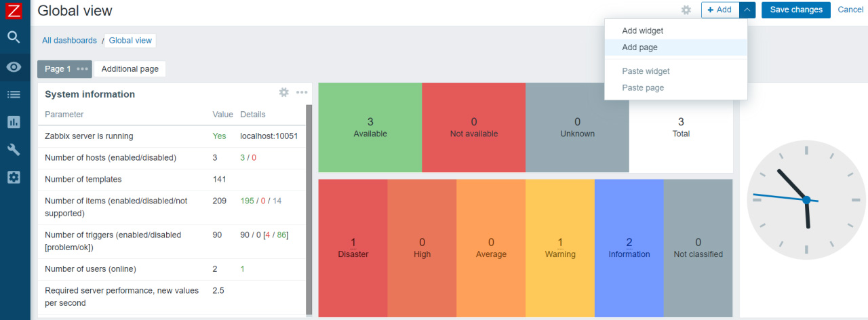Click the 'localhost:10051' details value
The width and height of the screenshot is (868, 320).
[269, 136]
